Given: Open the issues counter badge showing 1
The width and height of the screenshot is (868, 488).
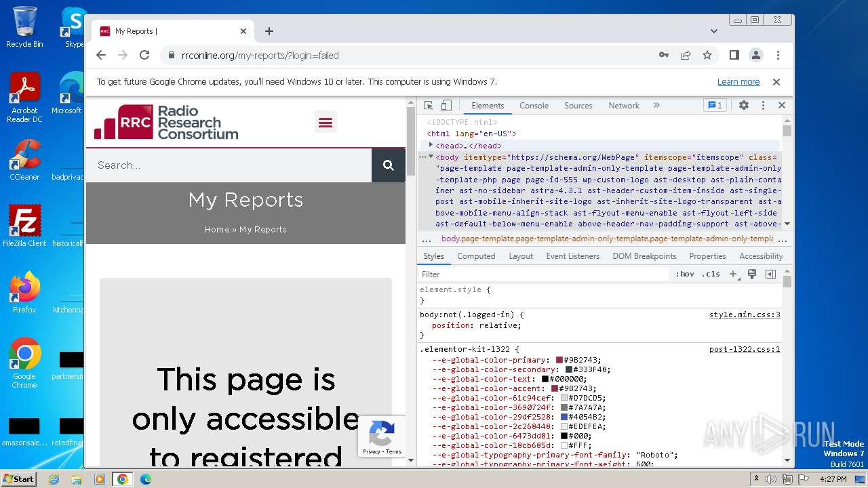Looking at the screenshot, I should pyautogui.click(x=715, y=105).
